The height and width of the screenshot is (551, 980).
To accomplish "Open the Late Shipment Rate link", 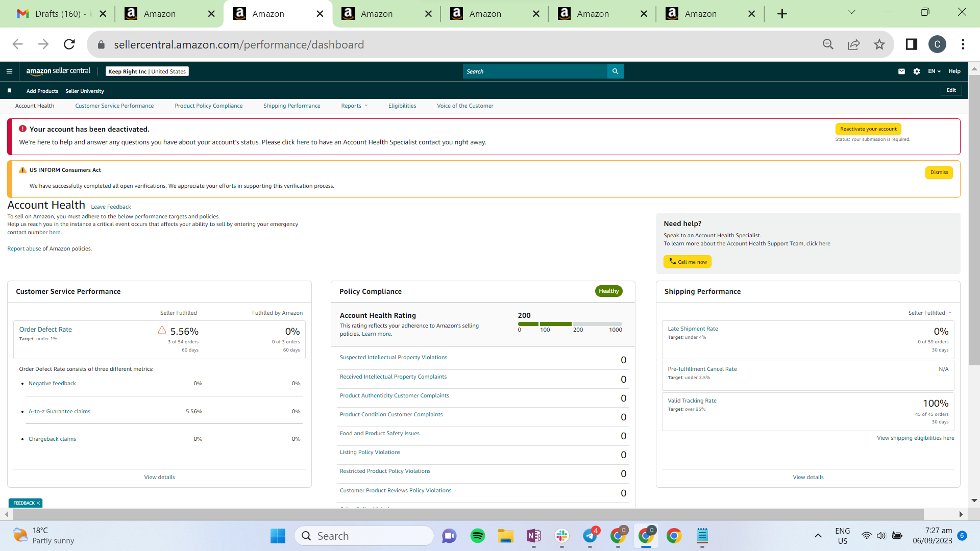I will tap(693, 329).
